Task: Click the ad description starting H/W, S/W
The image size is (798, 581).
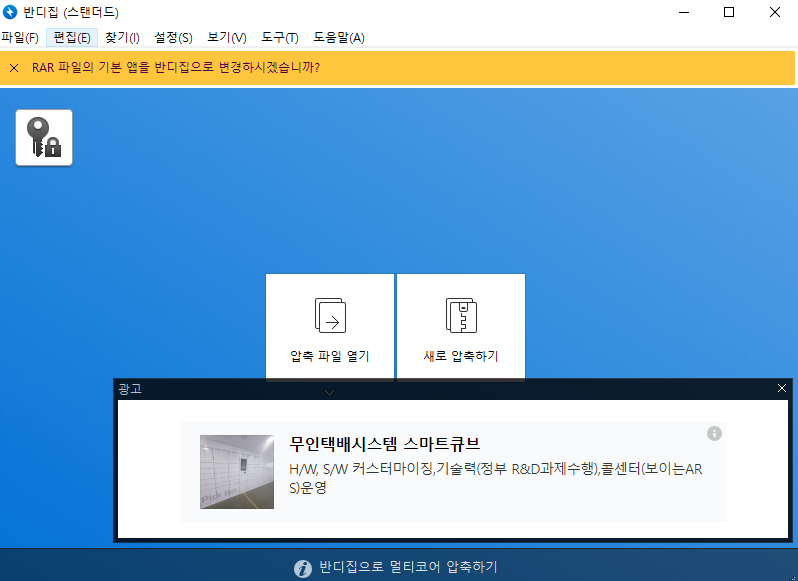Action: point(496,478)
